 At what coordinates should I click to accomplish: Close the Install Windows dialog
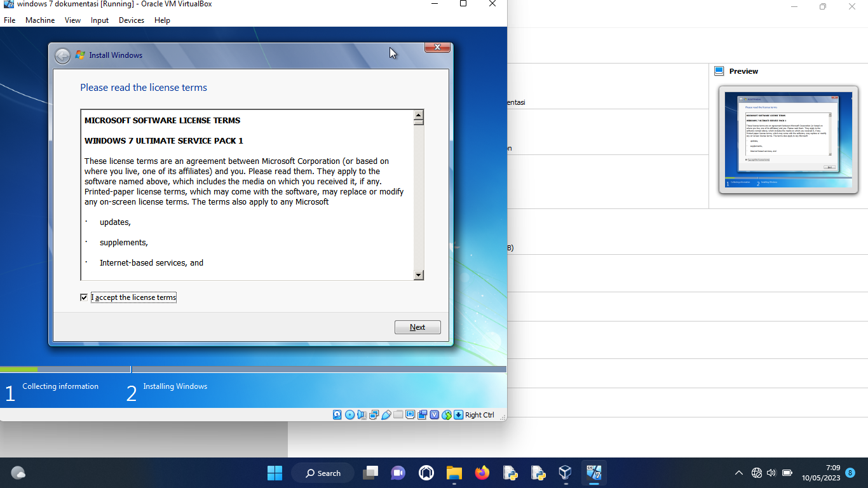click(x=437, y=47)
